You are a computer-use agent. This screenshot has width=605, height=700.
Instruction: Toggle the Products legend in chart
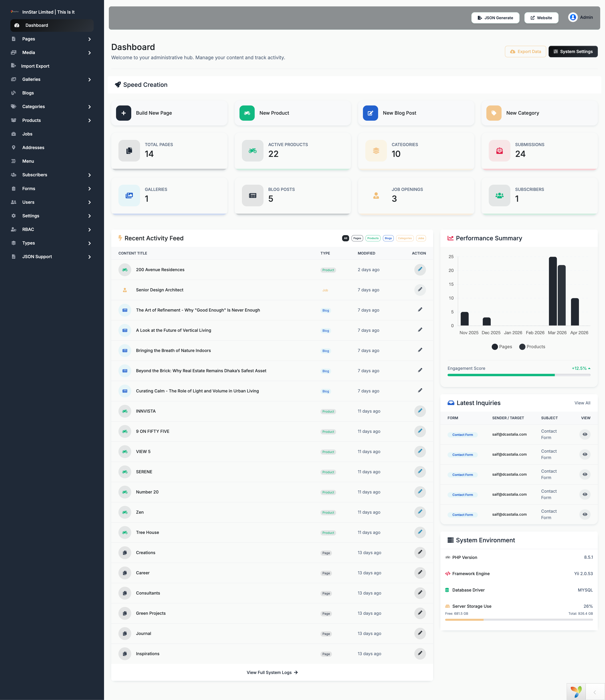(x=532, y=347)
